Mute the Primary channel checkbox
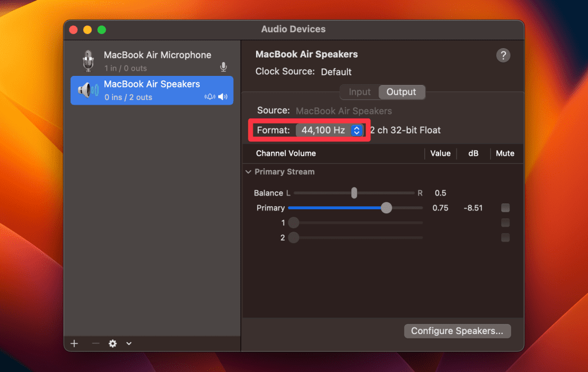588x372 pixels. click(505, 208)
